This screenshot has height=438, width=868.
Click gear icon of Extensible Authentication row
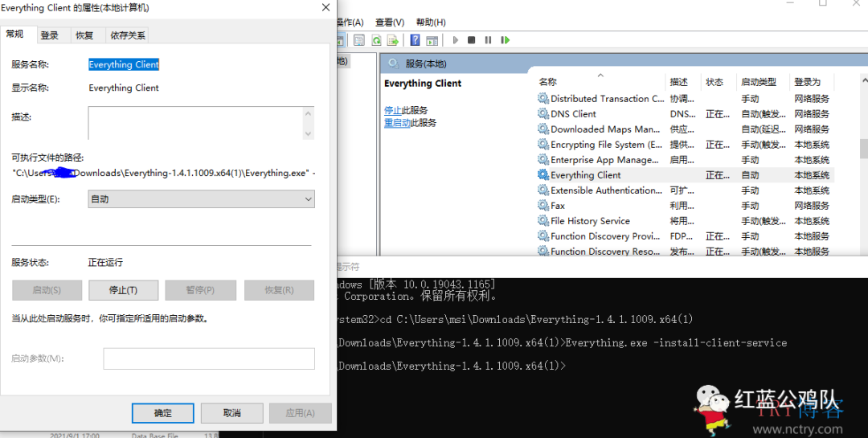pyautogui.click(x=543, y=190)
